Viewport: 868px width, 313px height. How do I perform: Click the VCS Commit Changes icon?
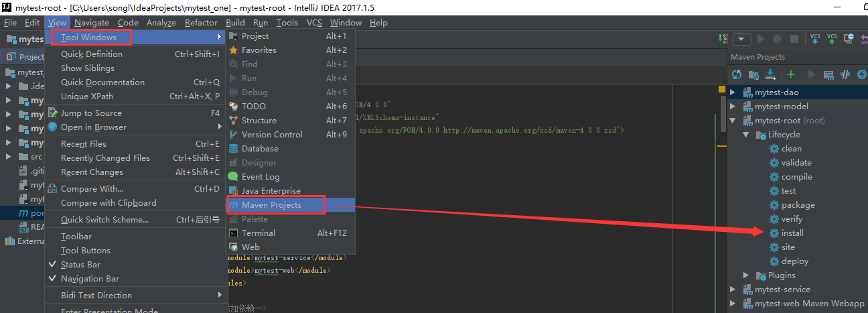pos(832,39)
